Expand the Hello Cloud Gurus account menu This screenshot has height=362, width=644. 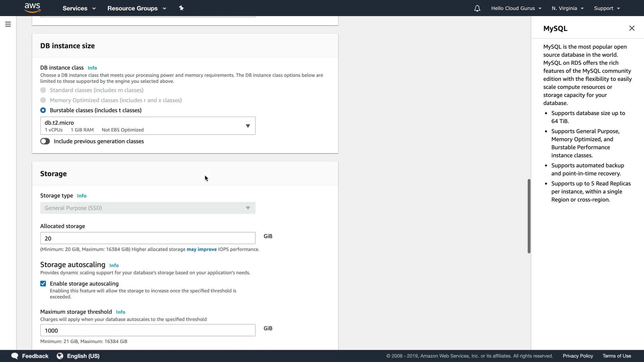(516, 8)
